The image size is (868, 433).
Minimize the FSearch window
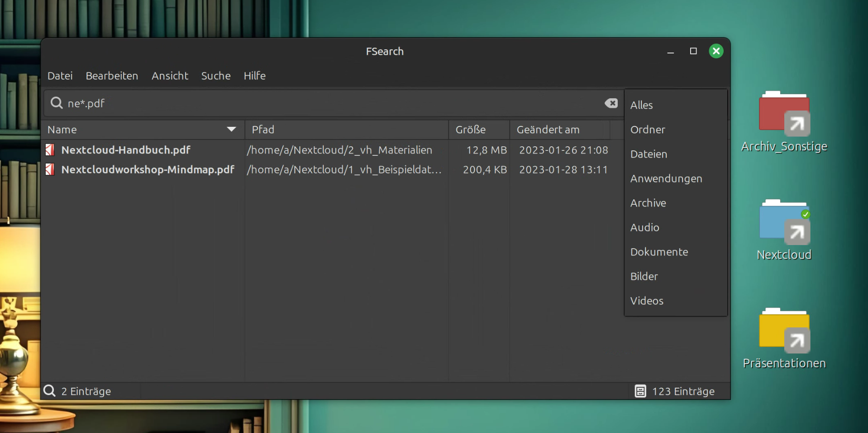click(x=671, y=51)
